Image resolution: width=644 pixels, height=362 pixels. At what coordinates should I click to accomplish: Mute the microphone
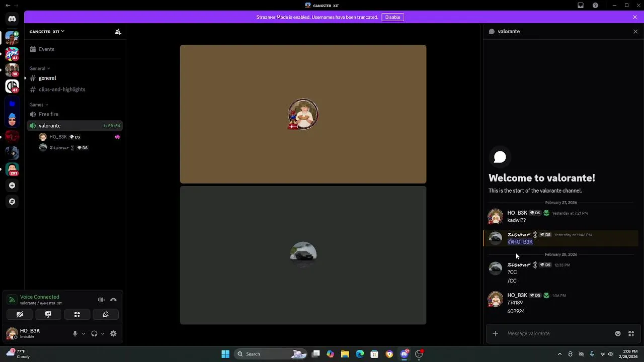pos(75,333)
